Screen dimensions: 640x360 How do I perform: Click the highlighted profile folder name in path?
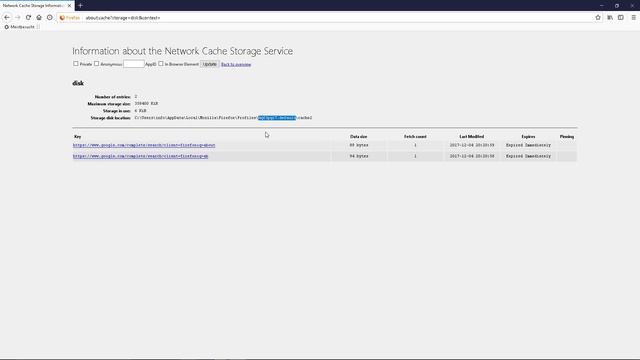point(277,118)
